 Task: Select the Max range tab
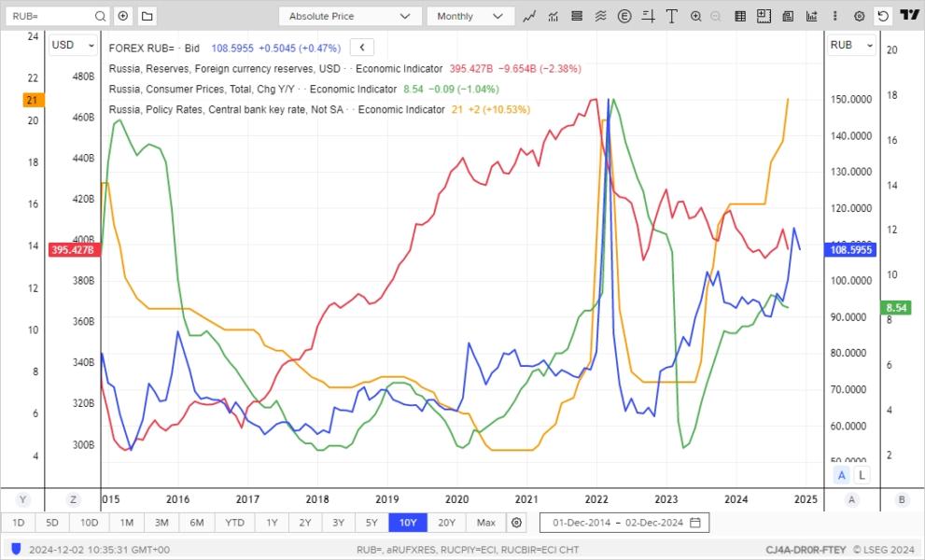(486, 523)
